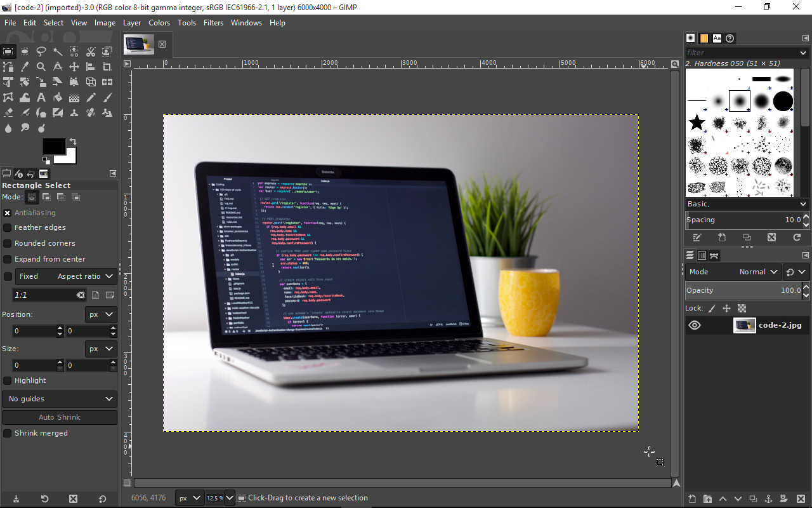Expand the No guides dropdown
Image resolution: width=812 pixels, height=508 pixels.
coord(60,399)
